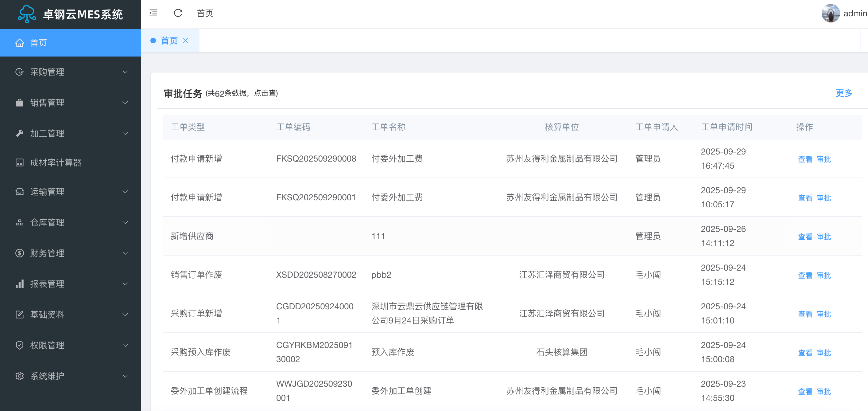Open 更多 approval tasks link
This screenshot has height=411, width=868.
(x=843, y=93)
